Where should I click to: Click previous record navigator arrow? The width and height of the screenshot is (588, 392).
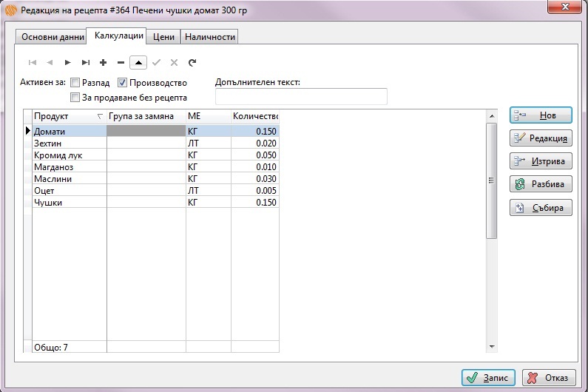pos(50,63)
